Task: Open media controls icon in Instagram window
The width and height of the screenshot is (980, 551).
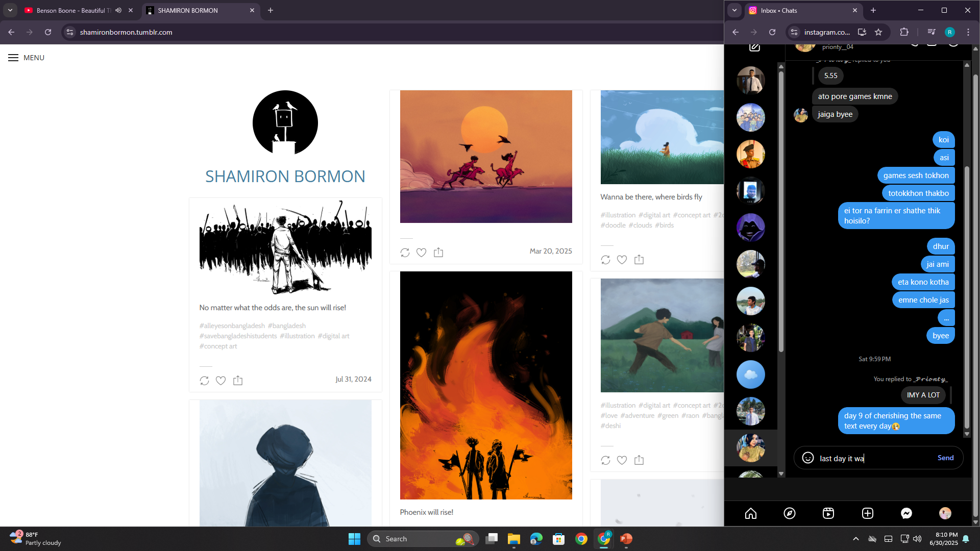Action: [x=932, y=32]
